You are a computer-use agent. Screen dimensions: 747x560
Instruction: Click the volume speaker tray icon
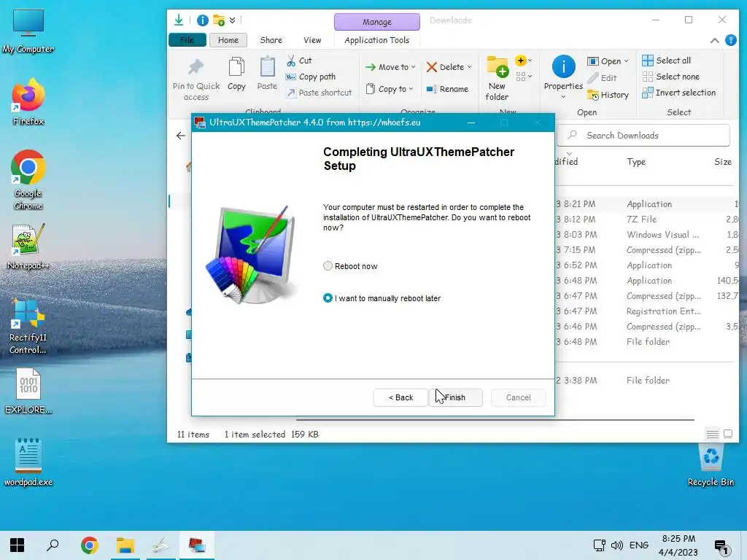pos(617,545)
